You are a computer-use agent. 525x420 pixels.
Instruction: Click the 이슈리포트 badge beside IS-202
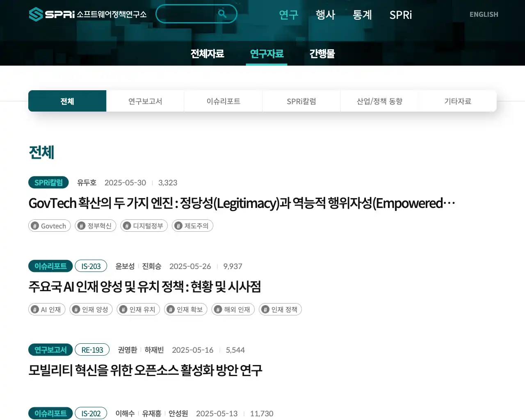pos(50,413)
